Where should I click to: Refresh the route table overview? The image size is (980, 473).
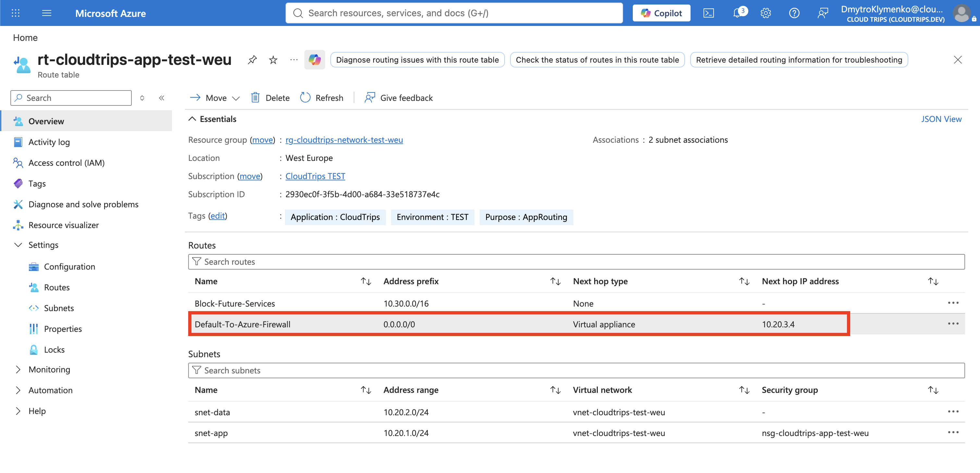[322, 98]
